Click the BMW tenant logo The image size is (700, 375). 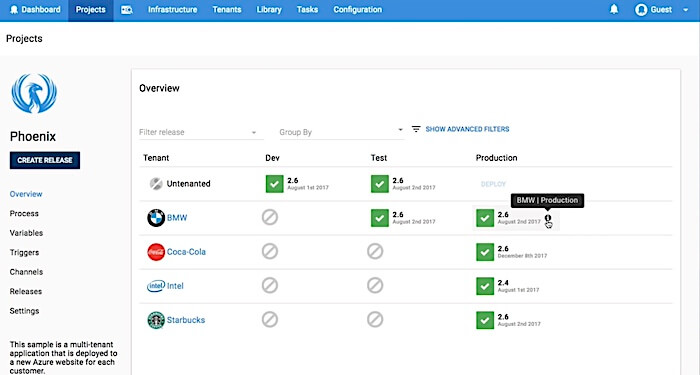click(156, 218)
